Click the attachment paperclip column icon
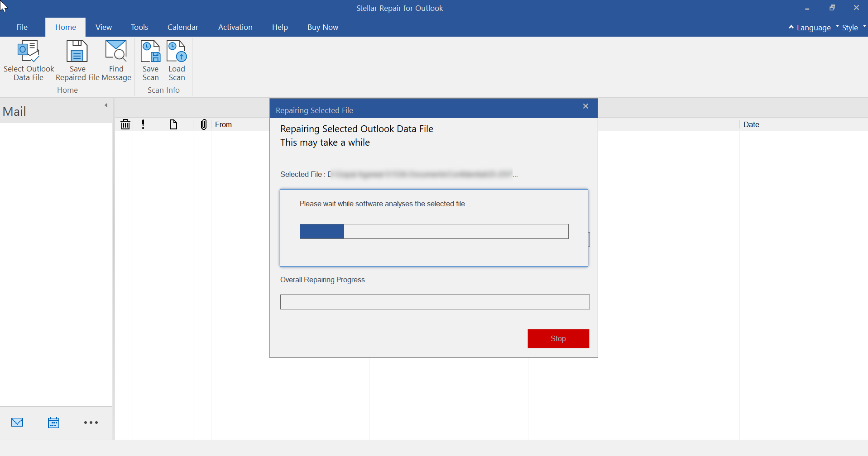 coord(204,124)
